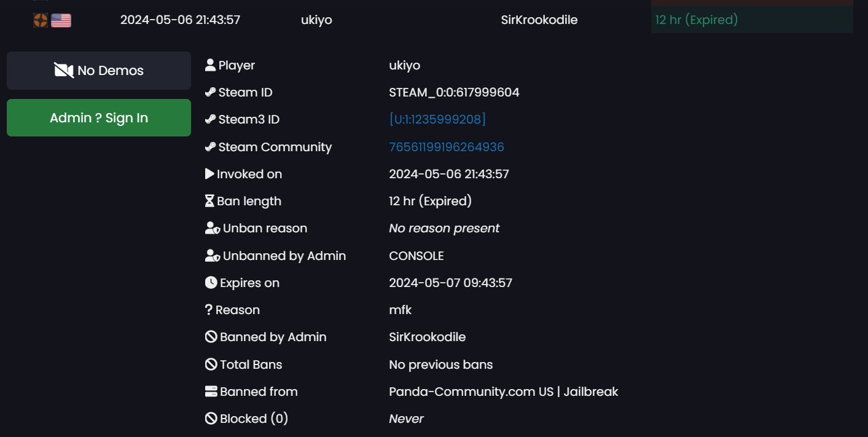868x437 pixels.
Task: Click the ban icon beside Total Bans
Action: 211,364
